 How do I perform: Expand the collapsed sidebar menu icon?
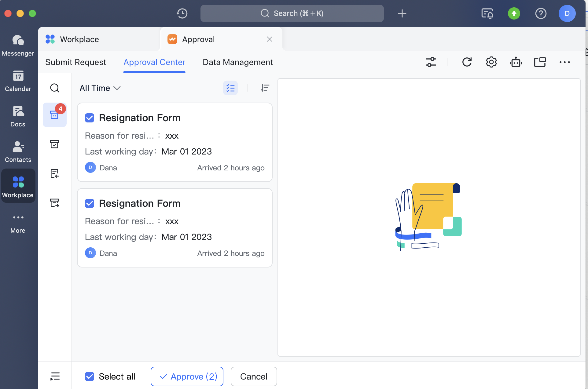coord(55,376)
